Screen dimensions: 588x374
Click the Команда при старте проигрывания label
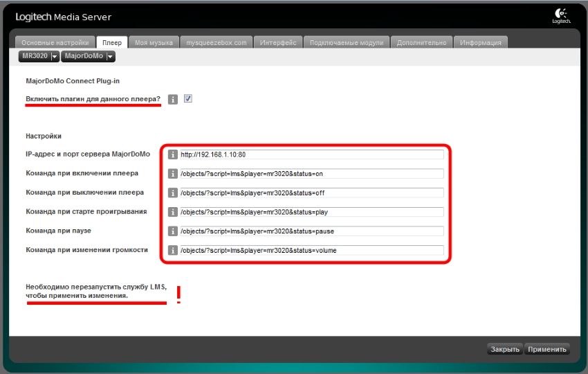[86, 211]
